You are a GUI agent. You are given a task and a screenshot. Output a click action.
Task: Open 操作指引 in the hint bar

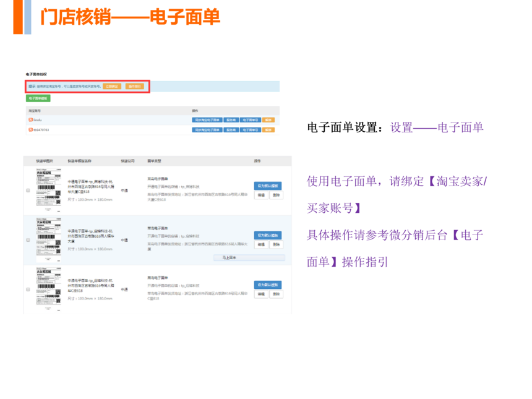pyautogui.click(x=134, y=87)
